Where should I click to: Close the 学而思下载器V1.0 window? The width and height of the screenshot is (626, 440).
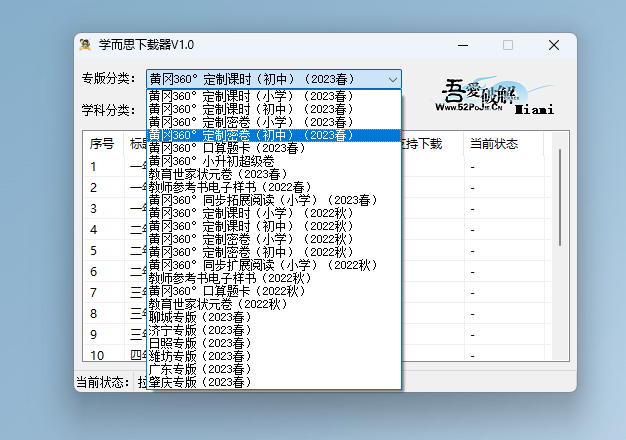point(554,45)
